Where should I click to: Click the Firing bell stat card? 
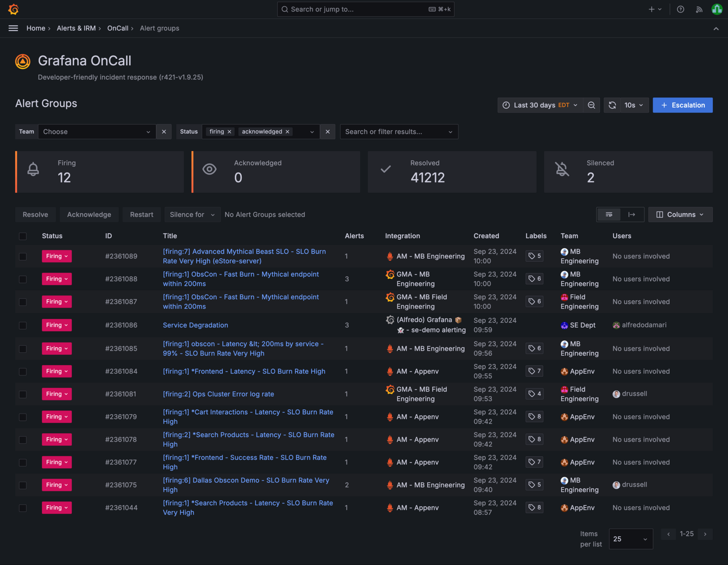[100, 172]
